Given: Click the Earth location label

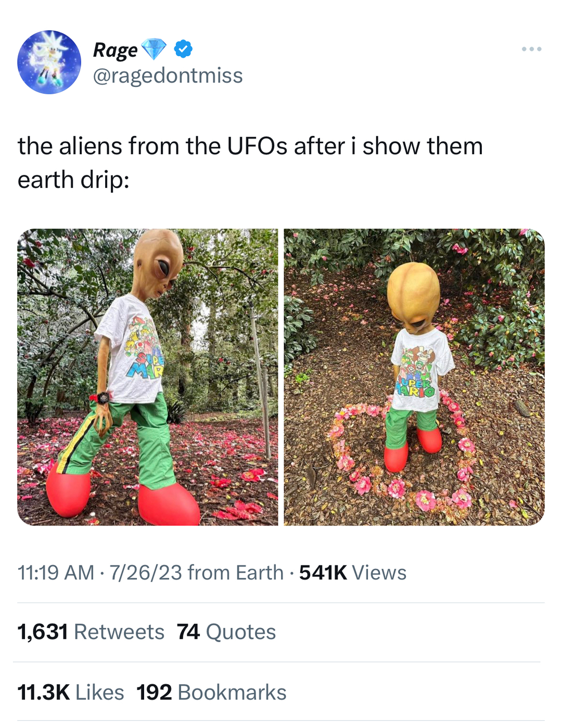Looking at the screenshot, I should [x=257, y=572].
